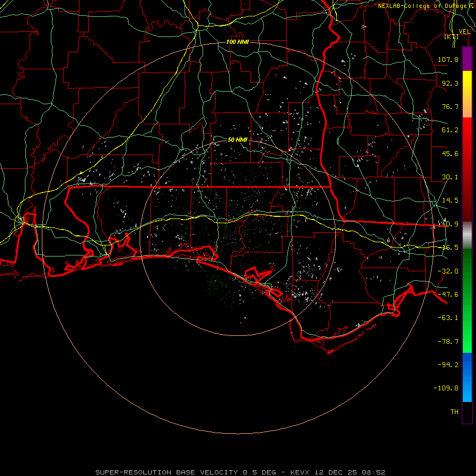476x476 pixels.
Task: Click the green segment of velocity color bar
Action: tap(467, 300)
